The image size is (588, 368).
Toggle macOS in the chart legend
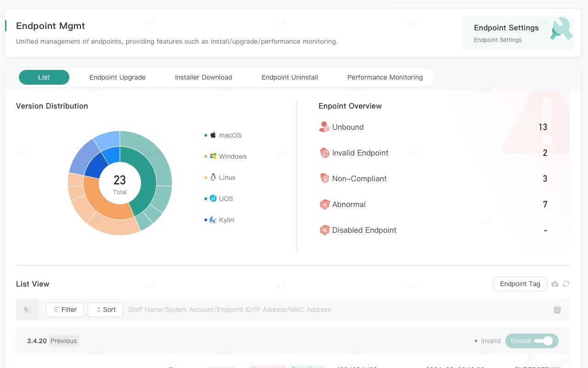coord(223,135)
